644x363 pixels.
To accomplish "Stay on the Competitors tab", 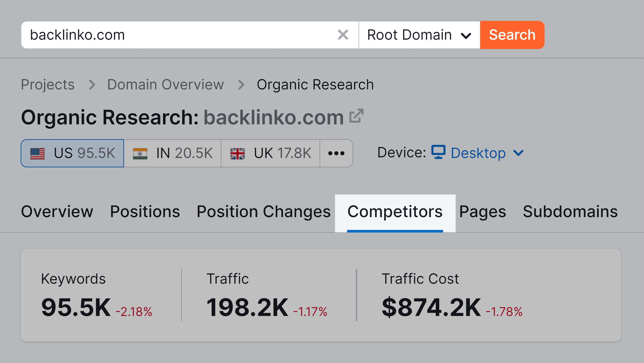I will pos(395,211).
